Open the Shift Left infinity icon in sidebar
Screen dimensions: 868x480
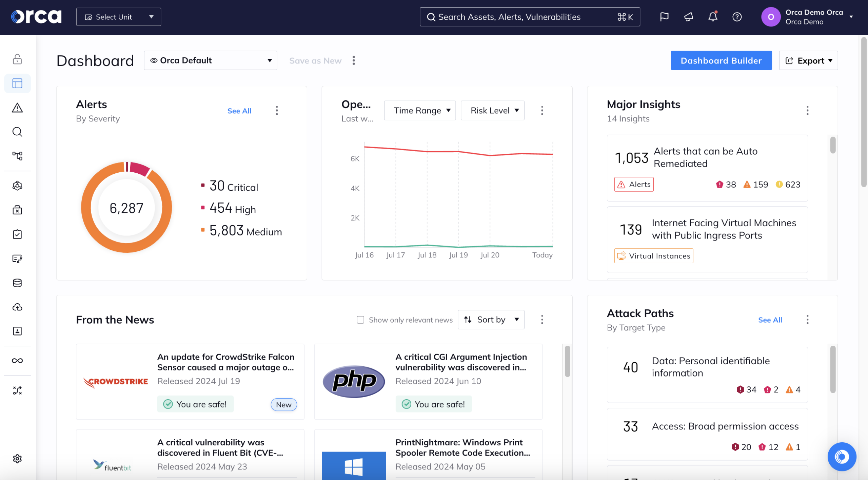[17, 361]
